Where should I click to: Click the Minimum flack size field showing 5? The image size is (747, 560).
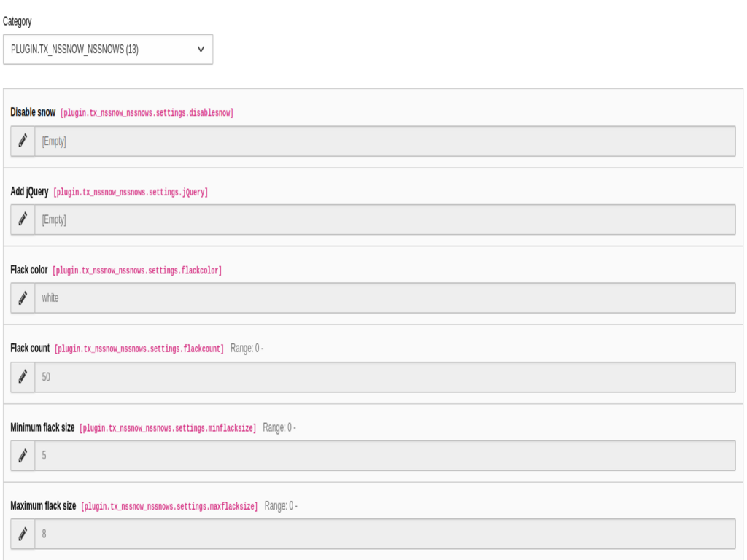(385, 456)
